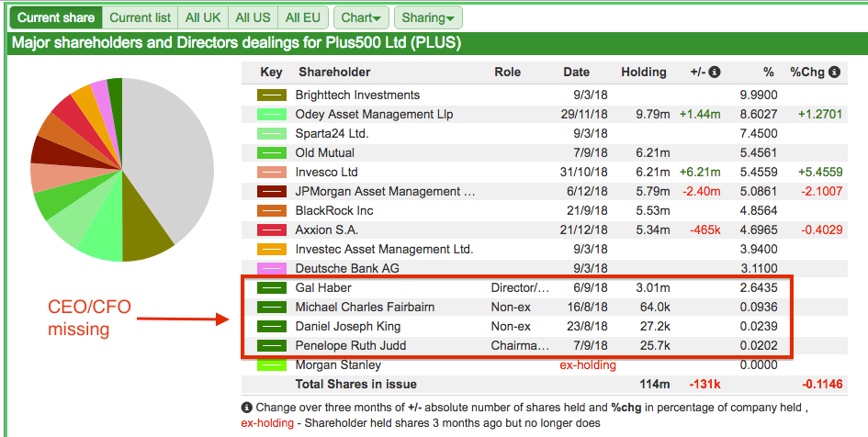Select Penelope Ruth Judd name
Screen dimensions: 868x437
coord(350,346)
